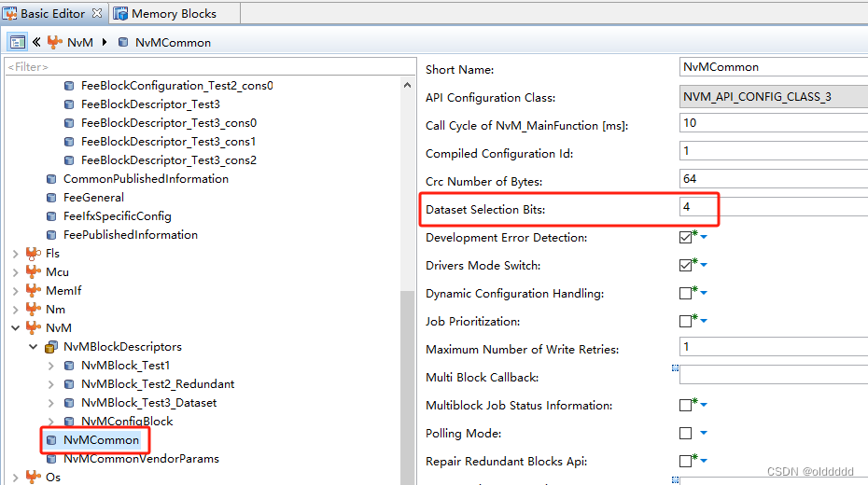Enable Job Prioritization checkbox

[x=685, y=321]
